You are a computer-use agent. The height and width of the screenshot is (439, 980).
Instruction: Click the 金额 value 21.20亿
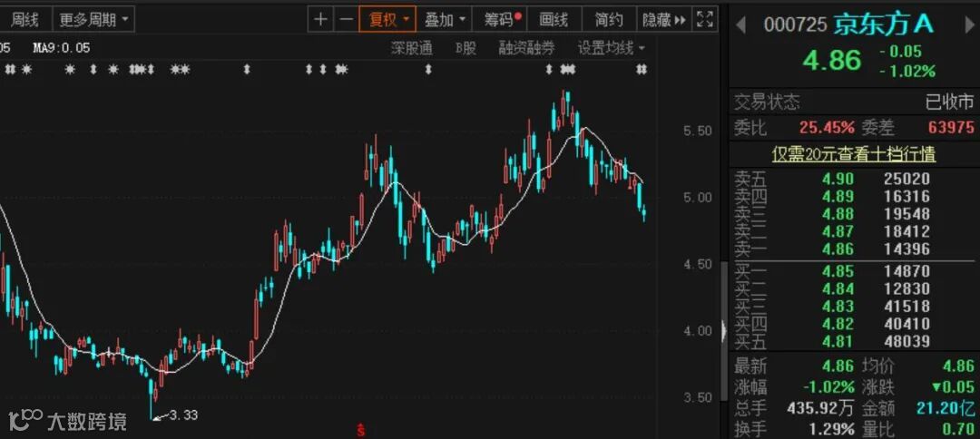[x=946, y=408]
